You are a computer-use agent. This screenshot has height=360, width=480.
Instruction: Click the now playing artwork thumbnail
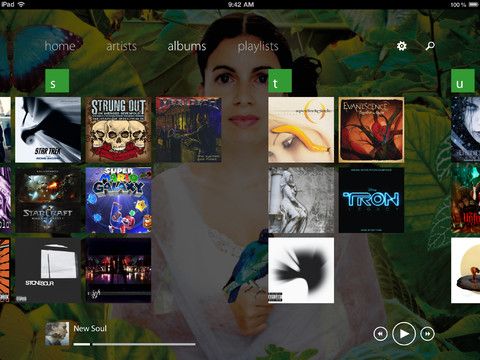click(x=57, y=333)
